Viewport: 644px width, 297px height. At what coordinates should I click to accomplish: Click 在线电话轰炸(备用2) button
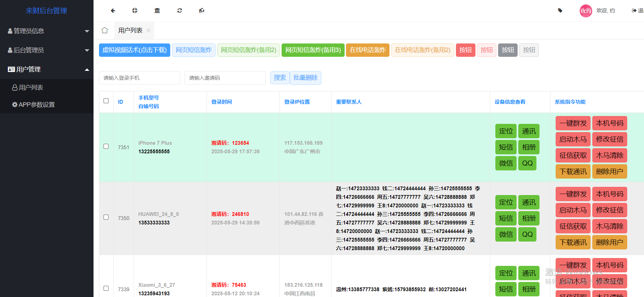tap(423, 50)
